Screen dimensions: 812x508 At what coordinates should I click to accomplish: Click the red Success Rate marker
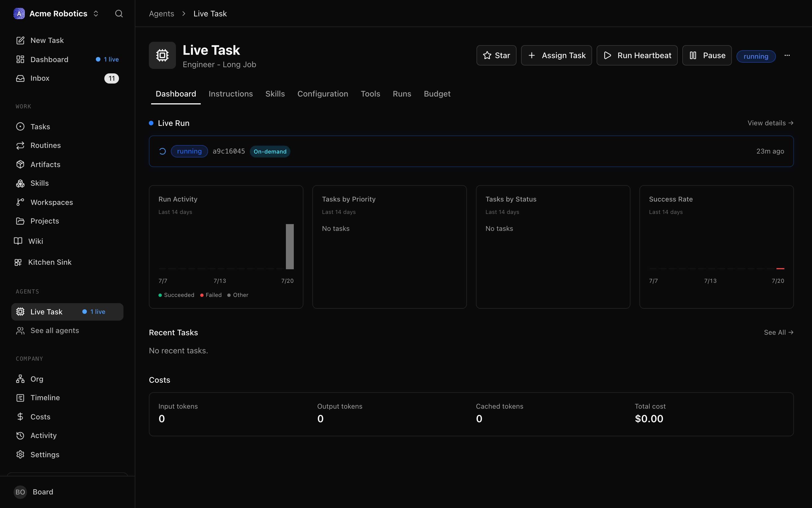coord(780,269)
